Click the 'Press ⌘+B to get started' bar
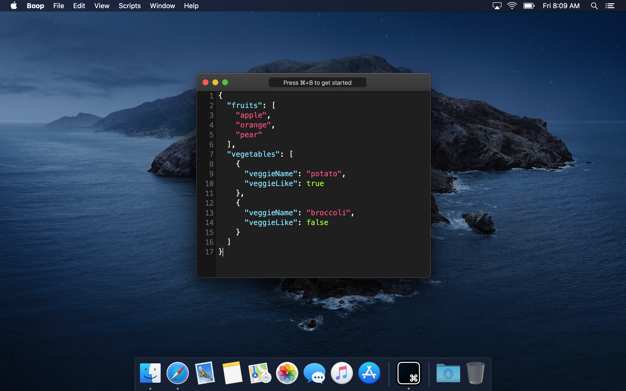Viewport: 626px width, 391px height. tap(317, 83)
